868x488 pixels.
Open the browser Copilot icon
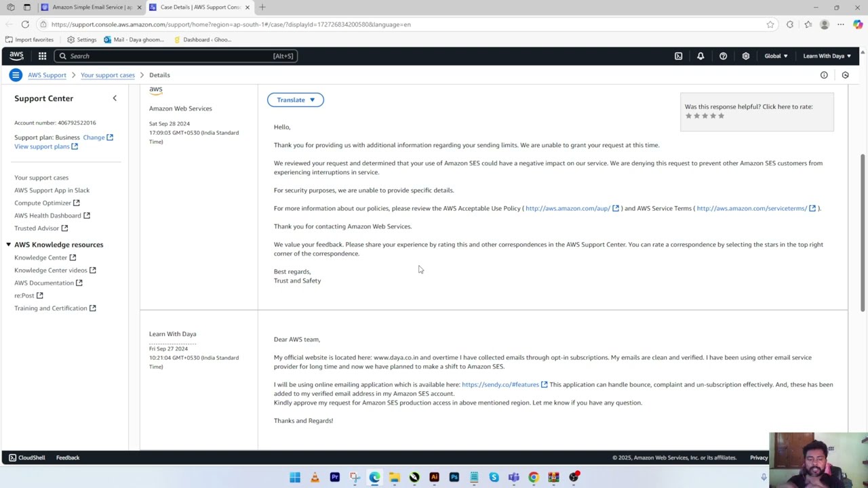click(858, 24)
